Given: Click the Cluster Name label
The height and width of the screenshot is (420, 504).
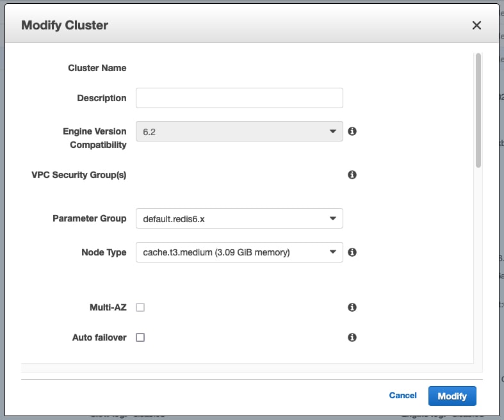Looking at the screenshot, I should coord(97,68).
